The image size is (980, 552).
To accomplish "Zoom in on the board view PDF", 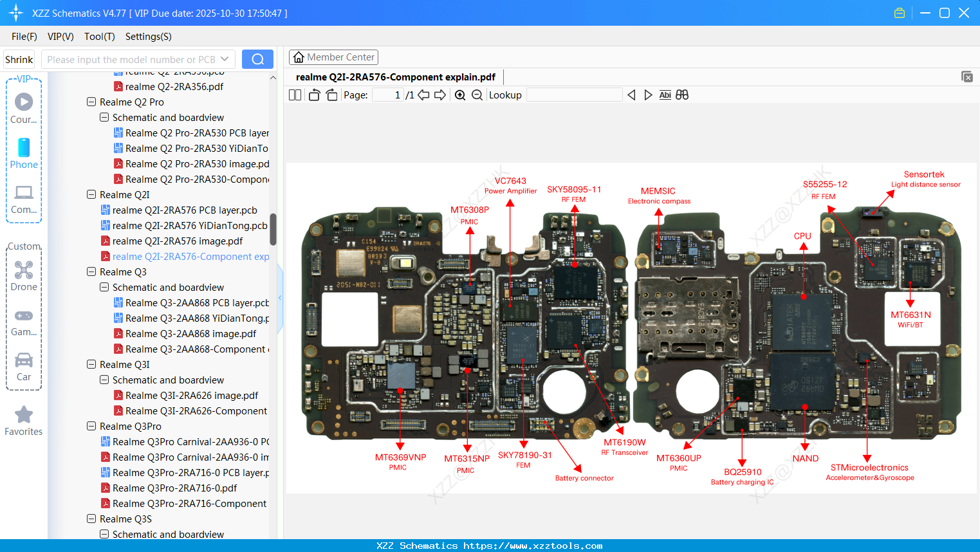I will (x=460, y=95).
